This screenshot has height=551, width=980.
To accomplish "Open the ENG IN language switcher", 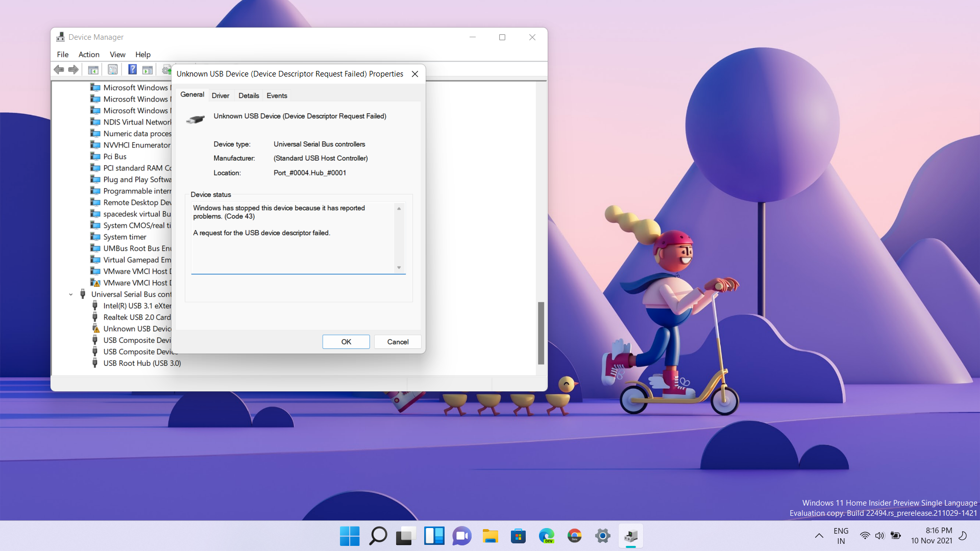I will tap(841, 536).
